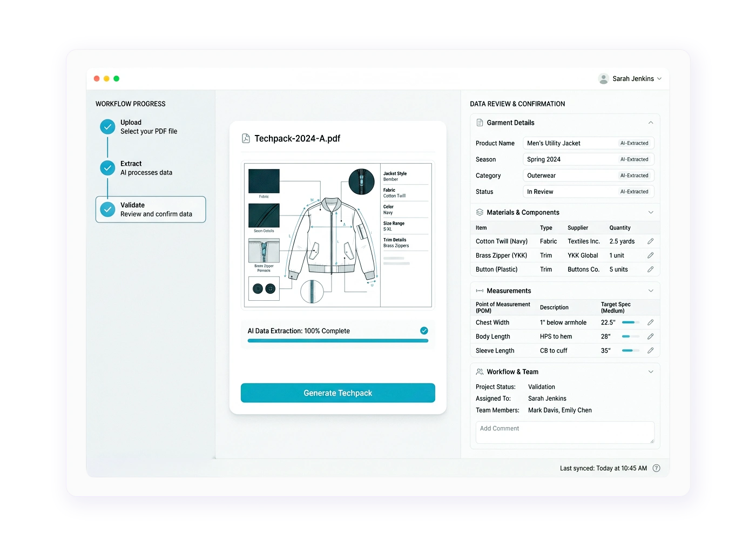Click the completion checkmark beside AI Data Extraction
The height and width of the screenshot is (540, 756).
(424, 330)
